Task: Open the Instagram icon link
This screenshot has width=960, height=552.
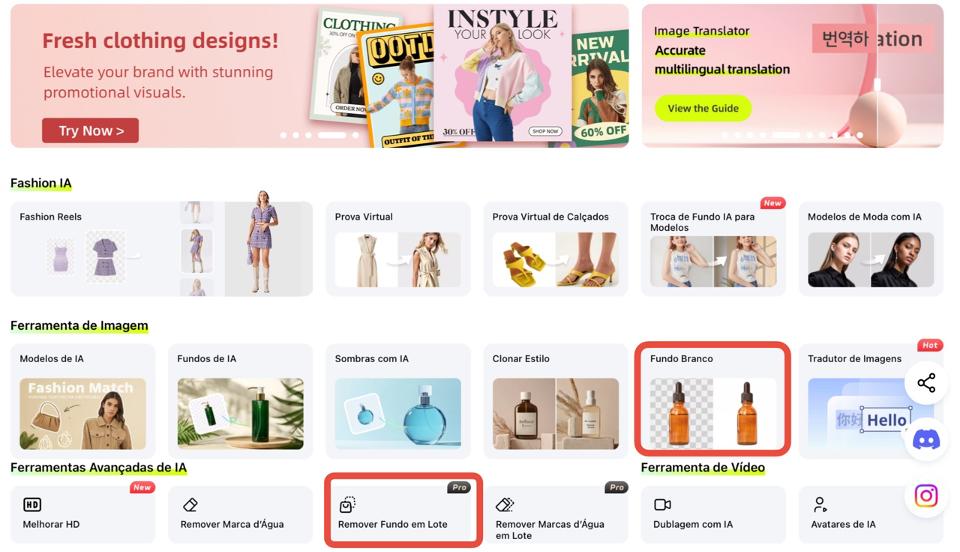Action: [x=926, y=495]
